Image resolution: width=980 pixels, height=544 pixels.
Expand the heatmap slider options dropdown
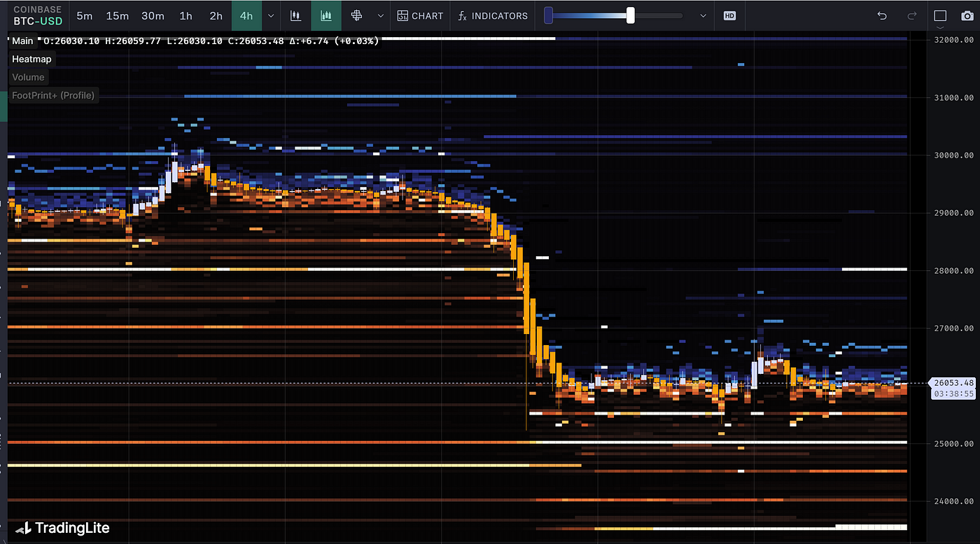(703, 15)
